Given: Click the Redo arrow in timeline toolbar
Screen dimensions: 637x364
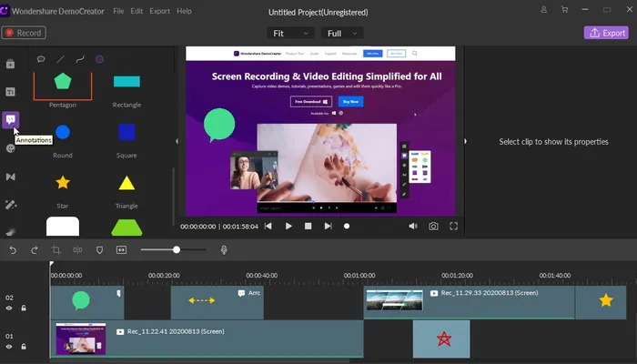Looking at the screenshot, I should 35,250.
